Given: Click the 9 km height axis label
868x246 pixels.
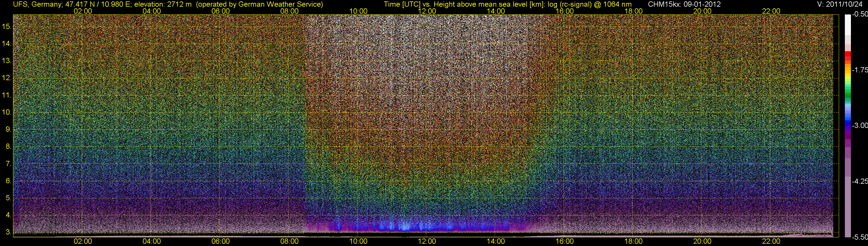Looking at the screenshot, I should point(8,129).
